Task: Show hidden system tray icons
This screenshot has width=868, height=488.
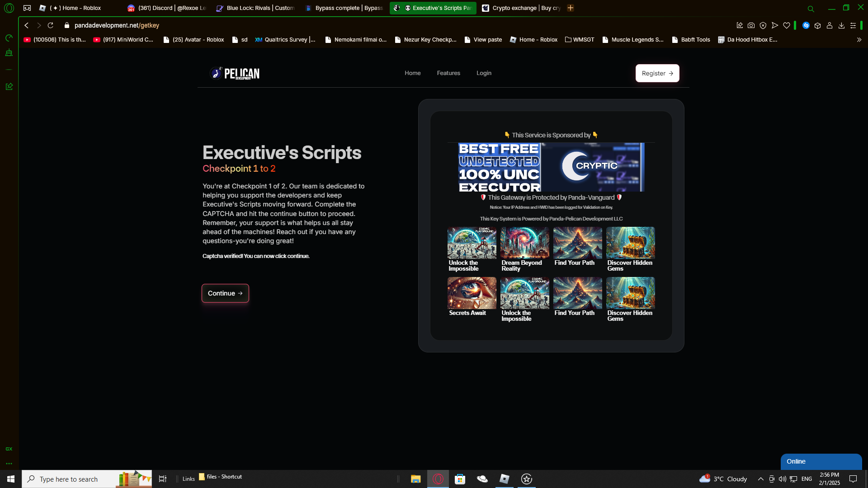Action: point(760,479)
